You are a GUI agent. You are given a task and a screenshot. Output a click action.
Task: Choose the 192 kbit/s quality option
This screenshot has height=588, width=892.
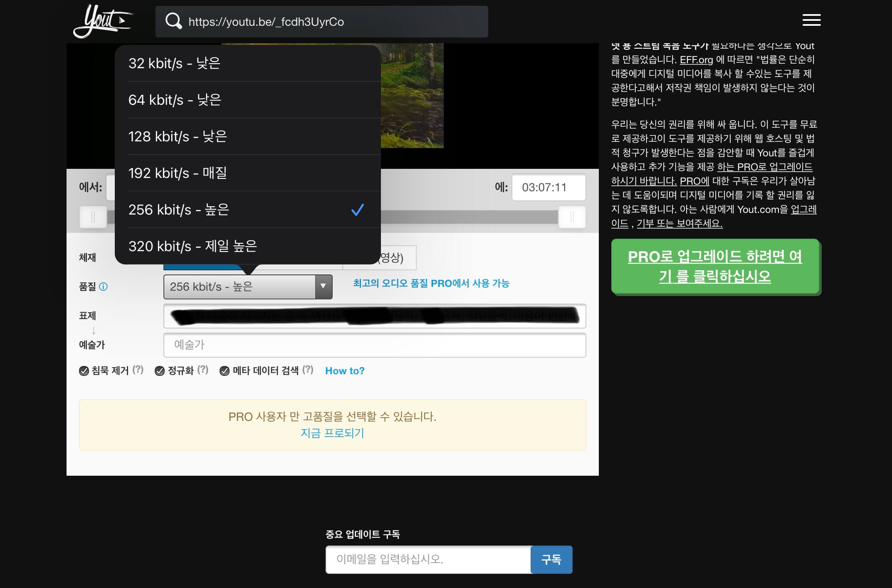point(247,173)
